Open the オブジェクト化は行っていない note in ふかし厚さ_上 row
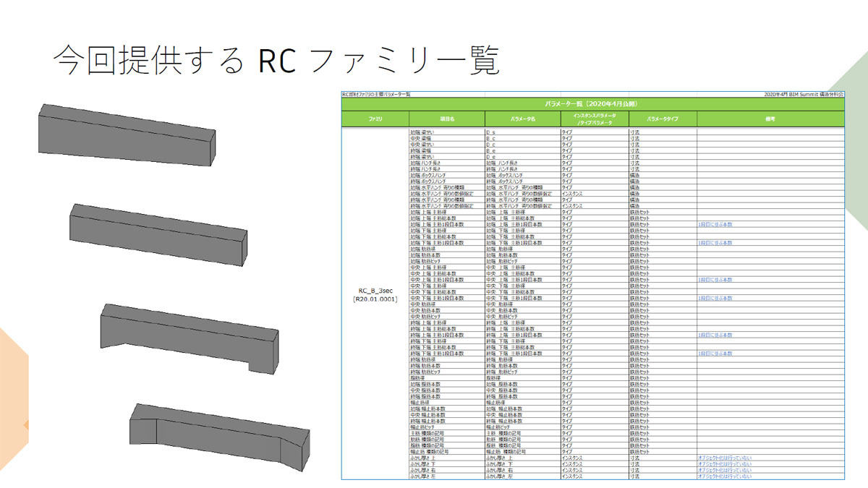Image resolution: width=868 pixels, height=488 pixels. coord(724,458)
